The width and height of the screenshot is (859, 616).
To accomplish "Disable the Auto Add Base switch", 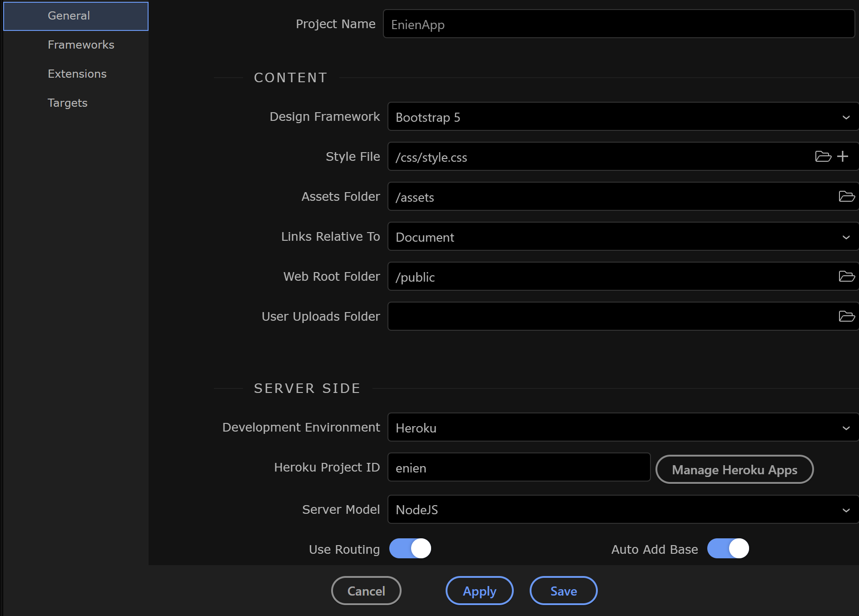I will click(728, 549).
